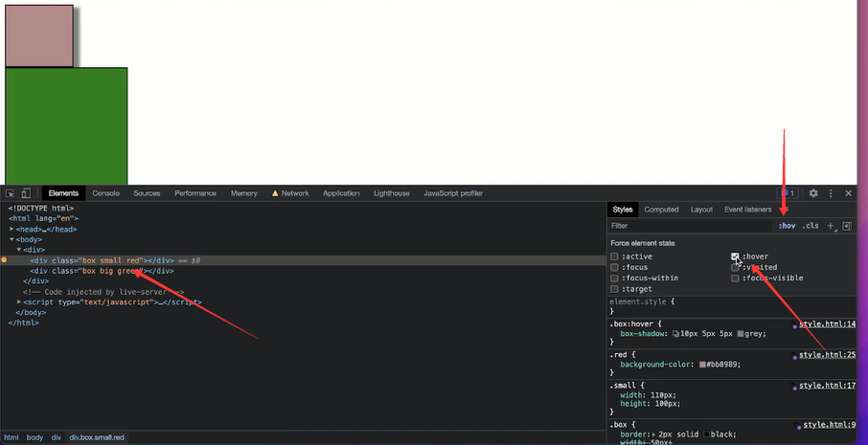Screen dimensions: 868x445
Task: Open the DevTools three-dot menu
Action: 831,193
